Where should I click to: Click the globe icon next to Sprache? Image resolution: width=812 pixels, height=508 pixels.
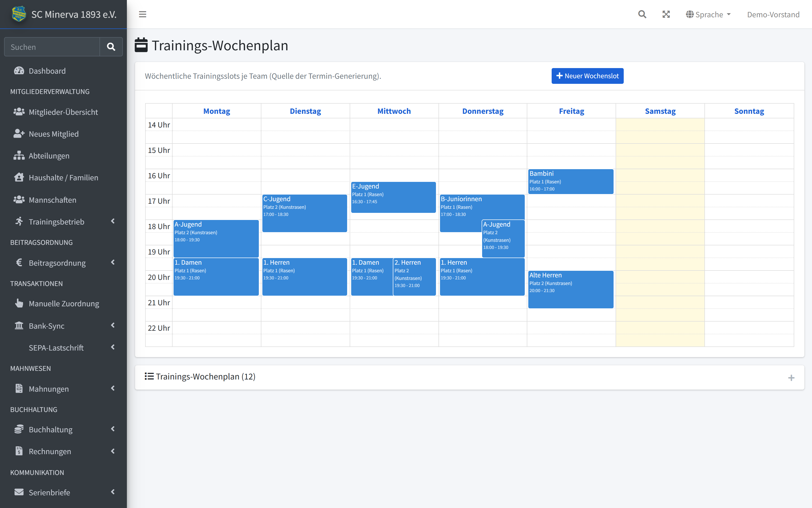click(689, 14)
